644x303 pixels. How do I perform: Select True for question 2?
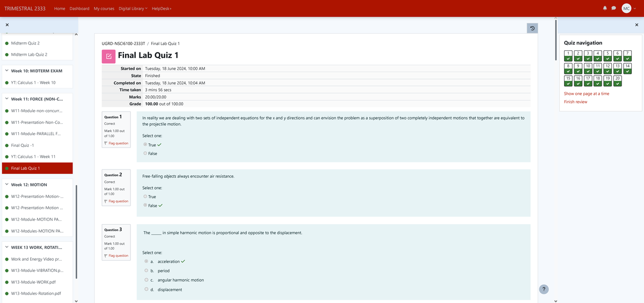pyautogui.click(x=145, y=197)
